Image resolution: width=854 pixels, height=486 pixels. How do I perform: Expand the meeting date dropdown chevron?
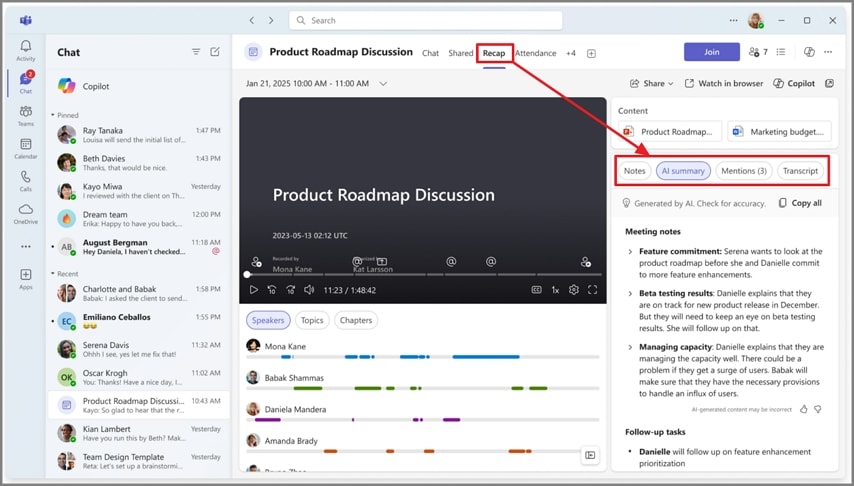pyautogui.click(x=383, y=83)
